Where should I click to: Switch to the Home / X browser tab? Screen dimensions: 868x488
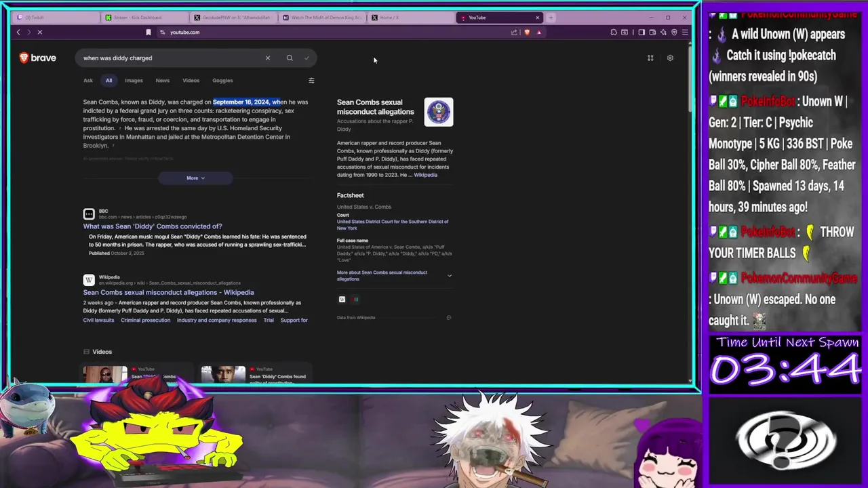coord(411,18)
